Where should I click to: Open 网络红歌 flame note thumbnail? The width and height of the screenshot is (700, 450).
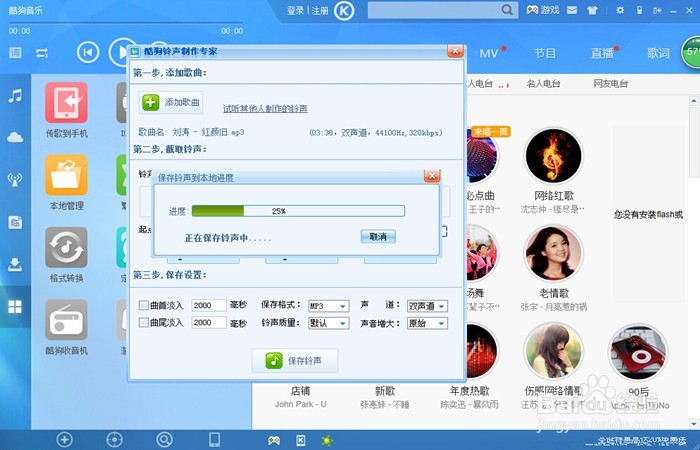coord(554,156)
